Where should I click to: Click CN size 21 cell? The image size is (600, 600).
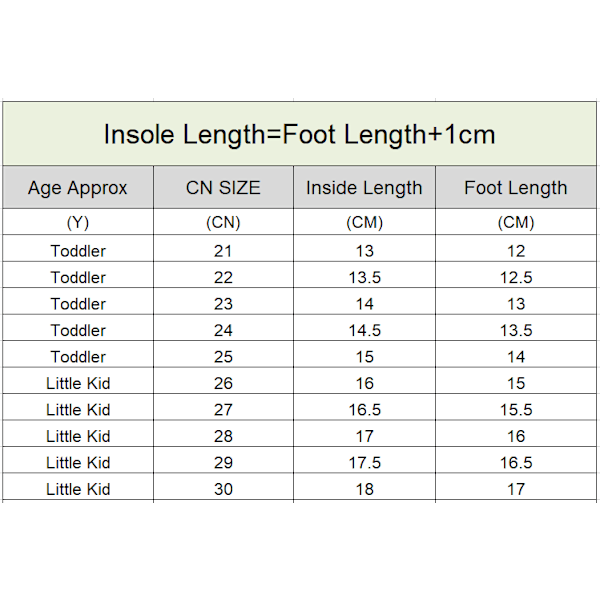[223, 251]
